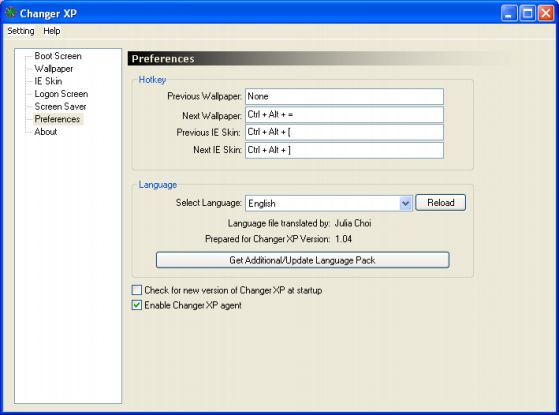
Task: Open the Screen Saver section
Action: click(x=60, y=106)
